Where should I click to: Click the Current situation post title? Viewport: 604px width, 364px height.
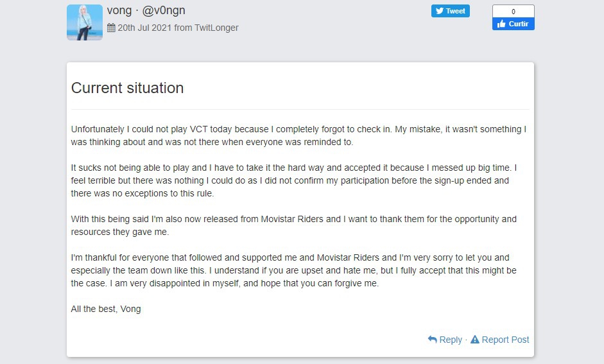tap(127, 88)
